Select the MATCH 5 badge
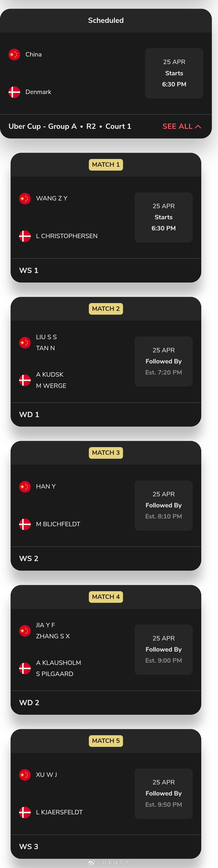The image size is (218, 868). pos(106,741)
